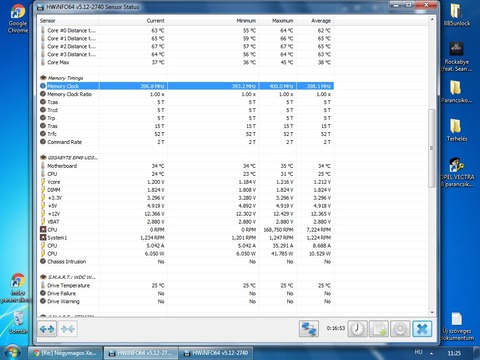
Task: Click the scrollbar down arrow
Action: (432, 312)
